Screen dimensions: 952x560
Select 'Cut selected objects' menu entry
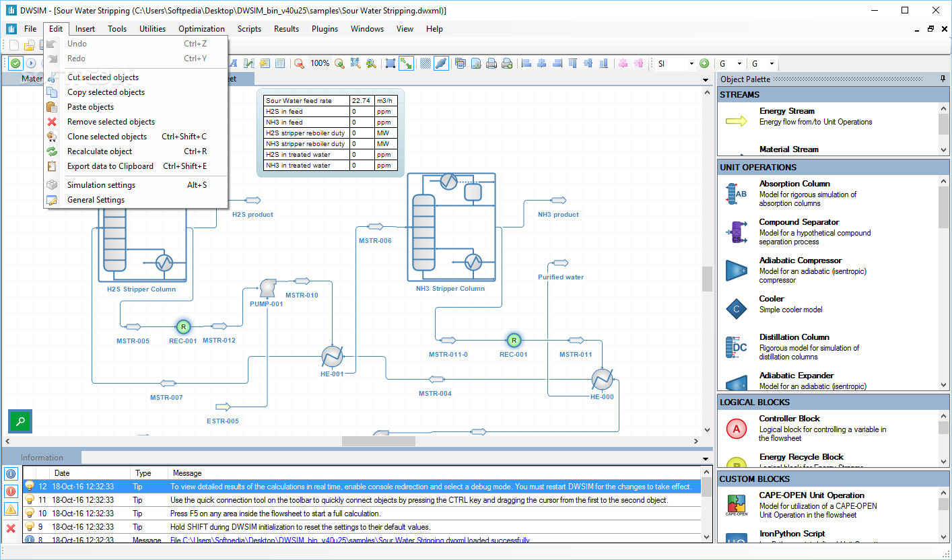point(136,77)
